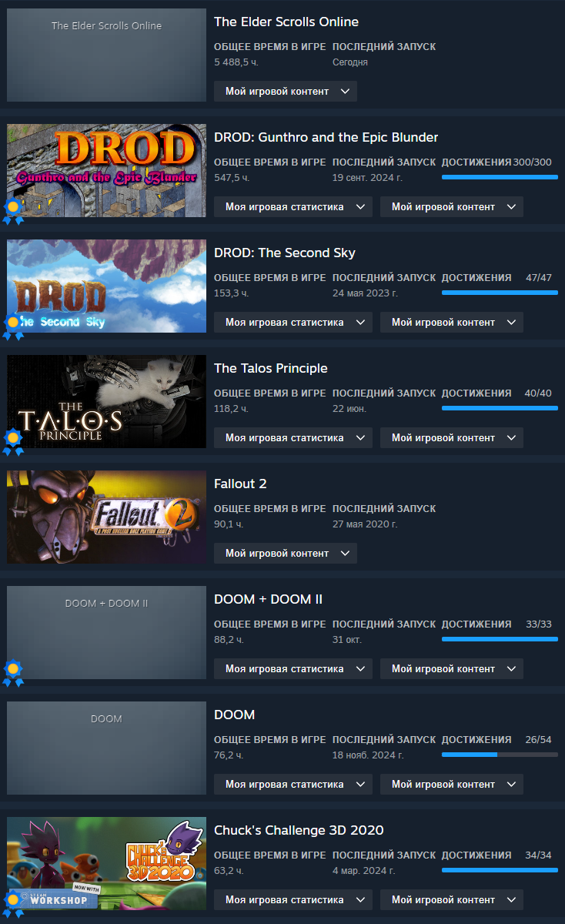
Task: Click the 300/300 achievements bar for DROD: Gunthro
Action: pyautogui.click(x=500, y=177)
